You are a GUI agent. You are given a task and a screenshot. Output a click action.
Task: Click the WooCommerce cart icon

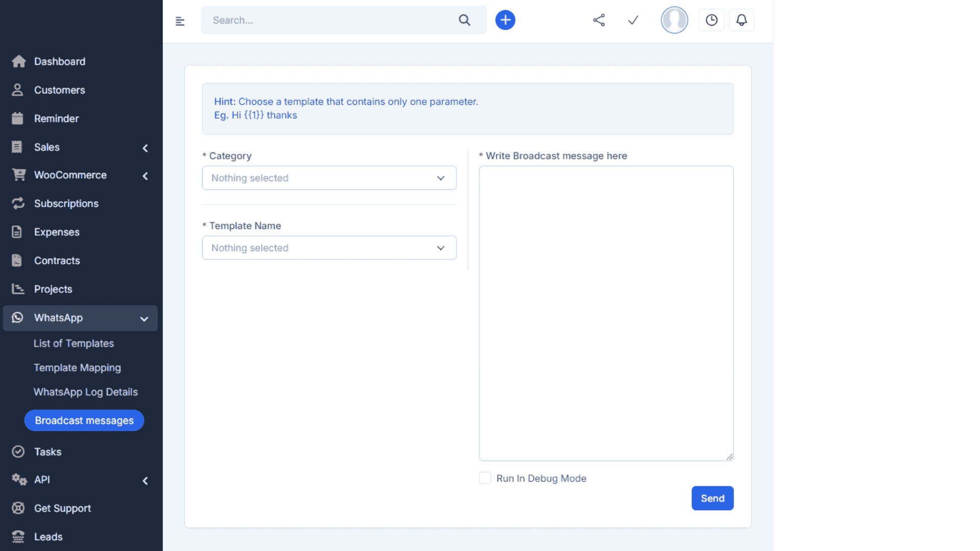tap(18, 175)
